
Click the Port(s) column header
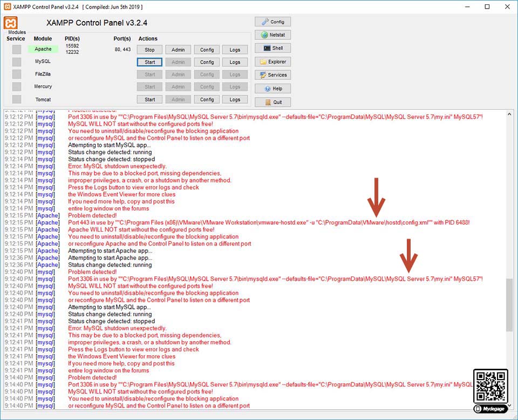[122, 39]
